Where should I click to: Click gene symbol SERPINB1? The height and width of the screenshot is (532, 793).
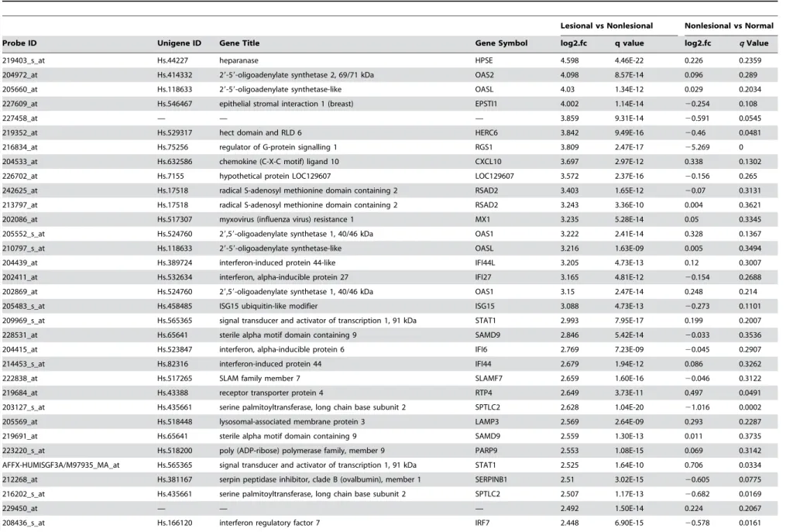click(490, 480)
